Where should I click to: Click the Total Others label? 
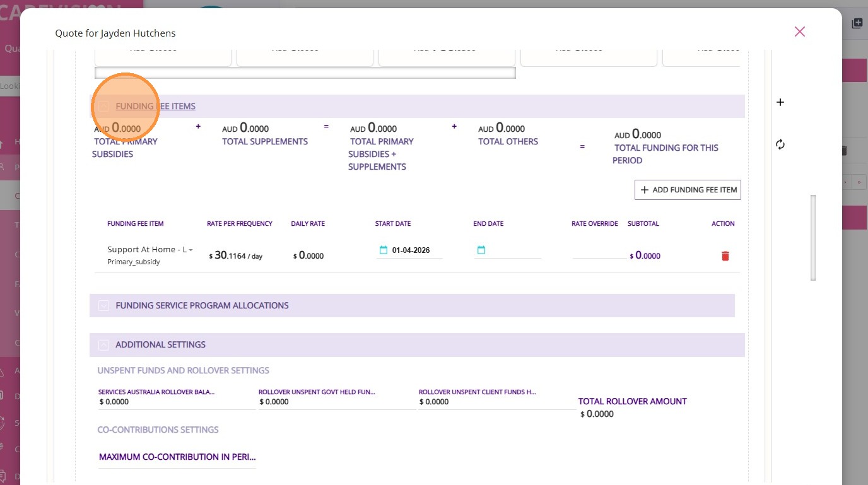point(508,142)
